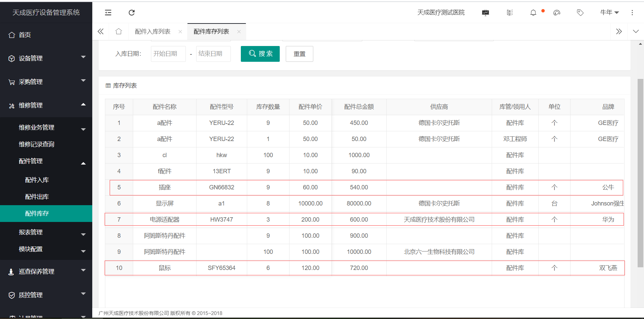Expand the 模块配置 submenu arrow

point(84,251)
